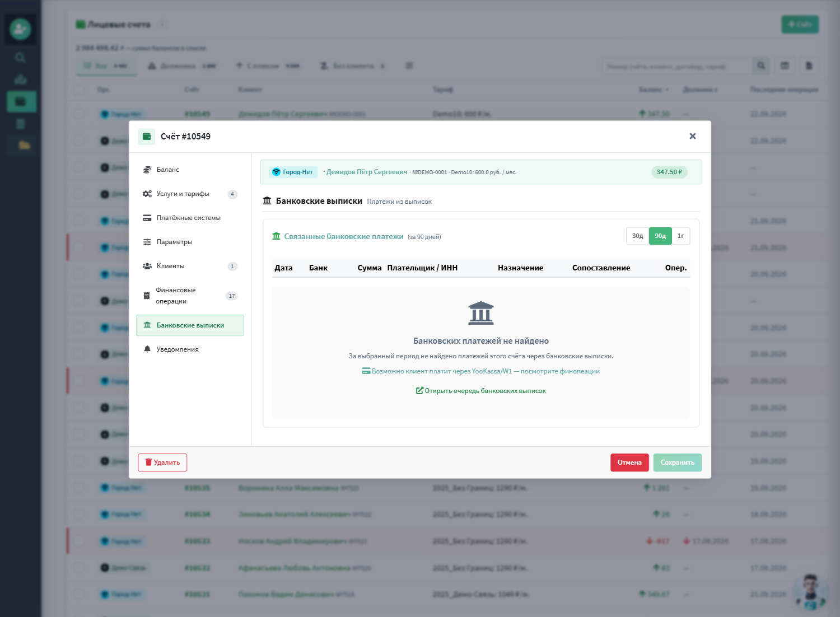The width and height of the screenshot is (840, 617).
Task: Follow the YooKassa финопеации suggestion link
Action: (481, 371)
